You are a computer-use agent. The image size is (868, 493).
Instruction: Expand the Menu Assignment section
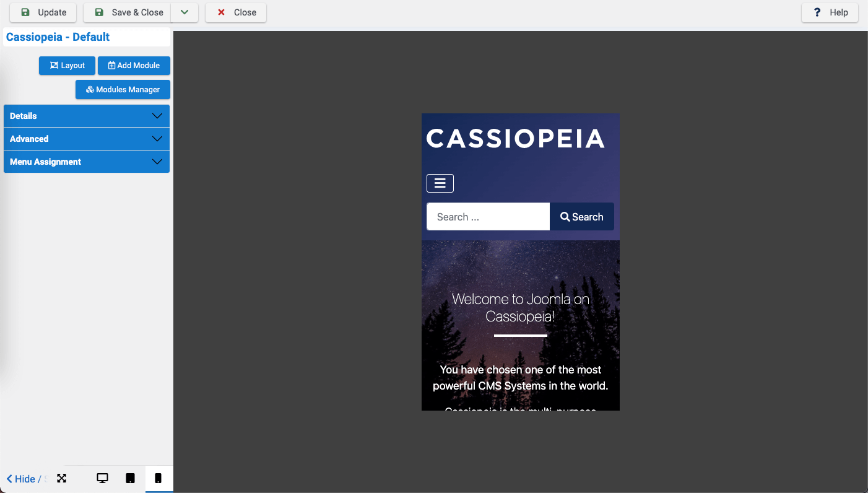[x=87, y=162]
